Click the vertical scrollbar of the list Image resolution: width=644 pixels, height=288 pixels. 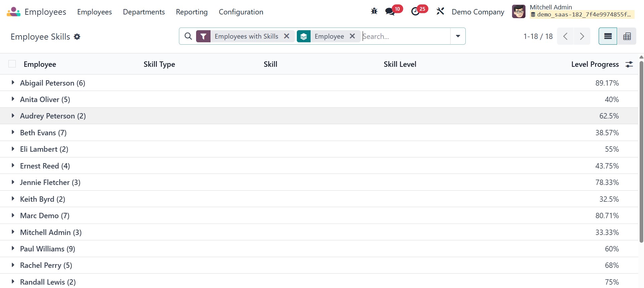pyautogui.click(x=641, y=151)
